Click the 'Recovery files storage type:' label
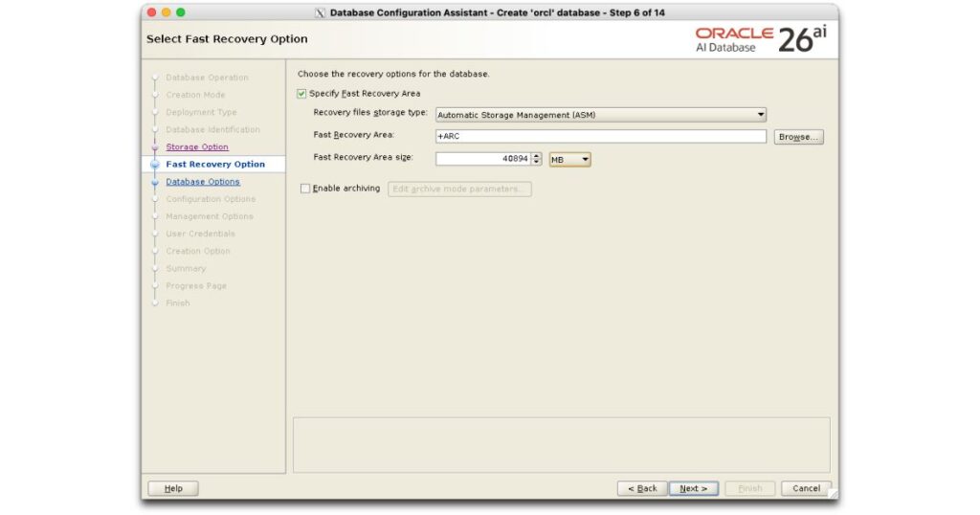 point(370,113)
